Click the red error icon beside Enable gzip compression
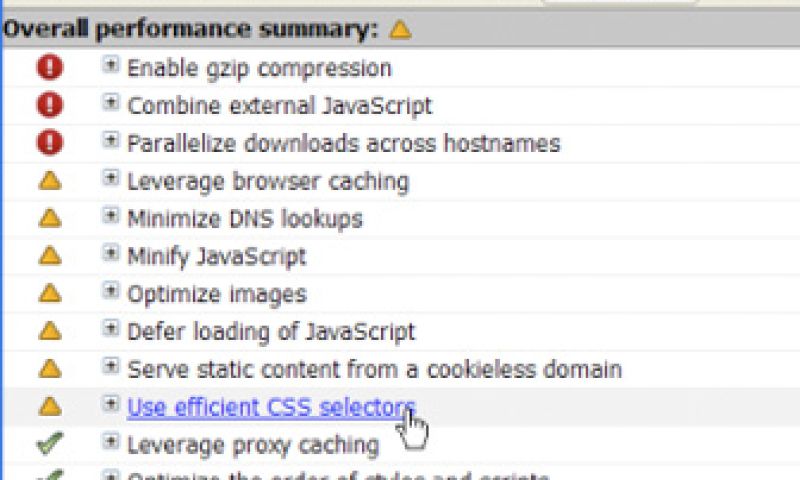This screenshot has height=480, width=800. pos(49,67)
